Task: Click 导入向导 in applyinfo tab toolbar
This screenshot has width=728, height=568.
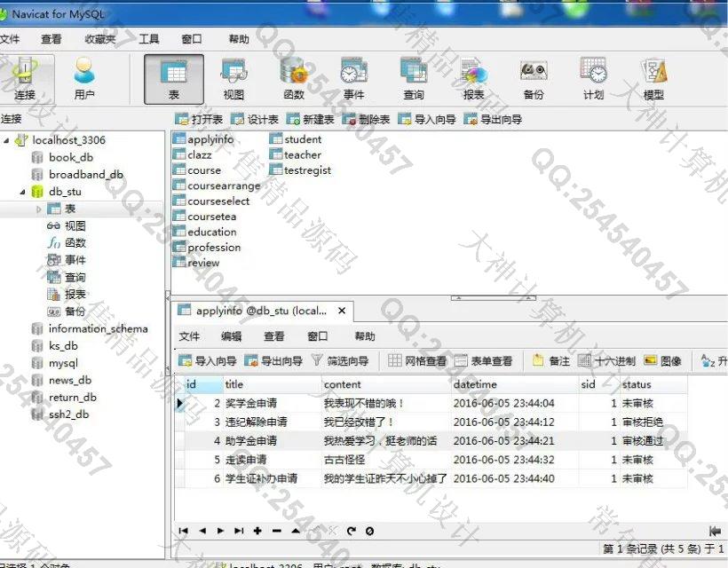Action: click(207, 360)
